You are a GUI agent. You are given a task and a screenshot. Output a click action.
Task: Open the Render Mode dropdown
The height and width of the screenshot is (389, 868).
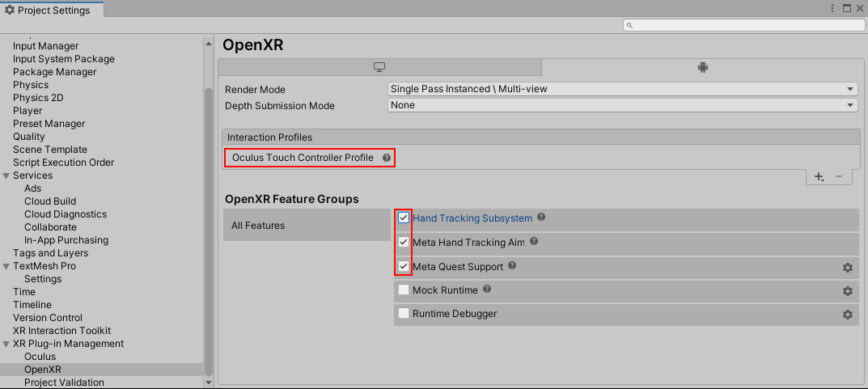[x=622, y=89]
